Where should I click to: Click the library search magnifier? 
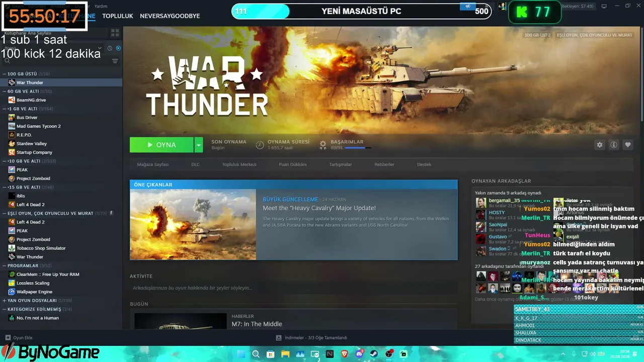pyautogui.click(x=7, y=61)
